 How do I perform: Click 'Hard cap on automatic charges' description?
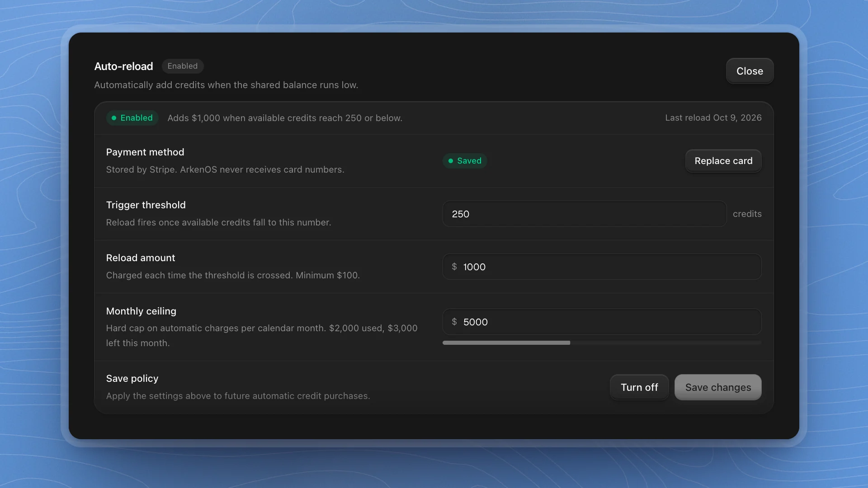pyautogui.click(x=262, y=335)
